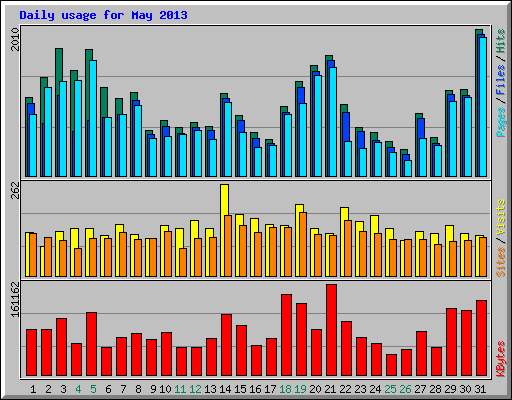Select day 3 on the x-axis
The image size is (512, 400).
[63, 389]
